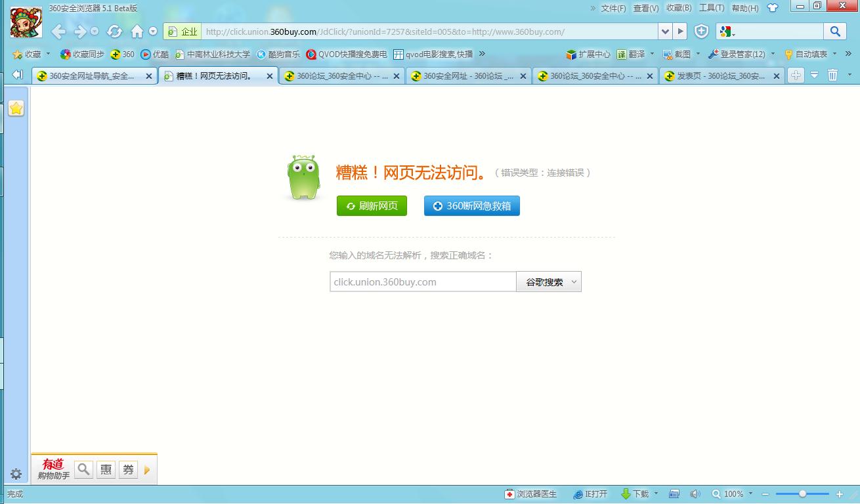Open the address bar URL history dropdown
The width and height of the screenshot is (860, 504).
pyautogui.click(x=666, y=31)
